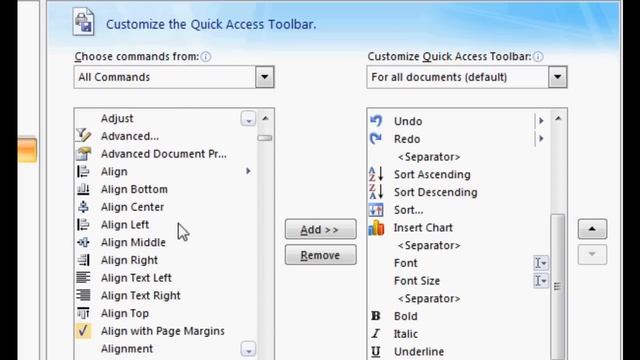Click the Sort... dialog icon
Viewport: 640px width, 360px height.
point(376,210)
